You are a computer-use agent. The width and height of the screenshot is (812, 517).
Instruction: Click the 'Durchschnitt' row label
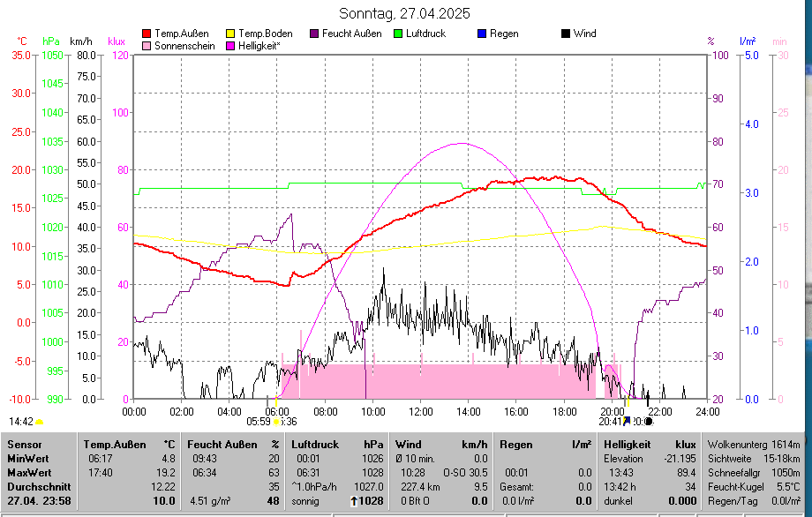pos(39,487)
